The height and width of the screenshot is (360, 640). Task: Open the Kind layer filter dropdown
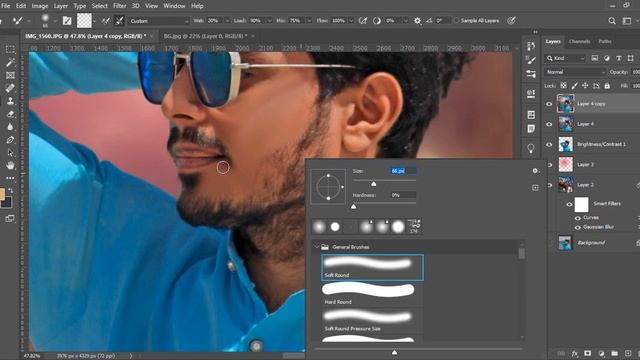coord(566,58)
